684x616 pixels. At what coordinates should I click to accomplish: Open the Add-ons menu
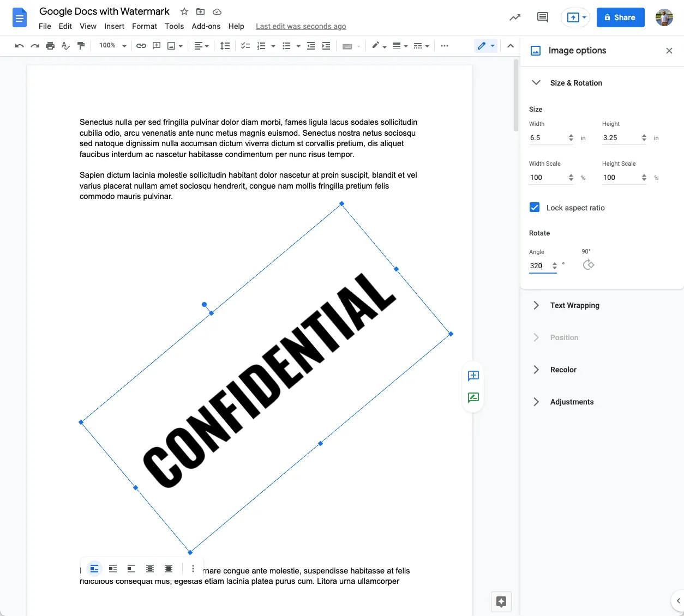pyautogui.click(x=206, y=26)
